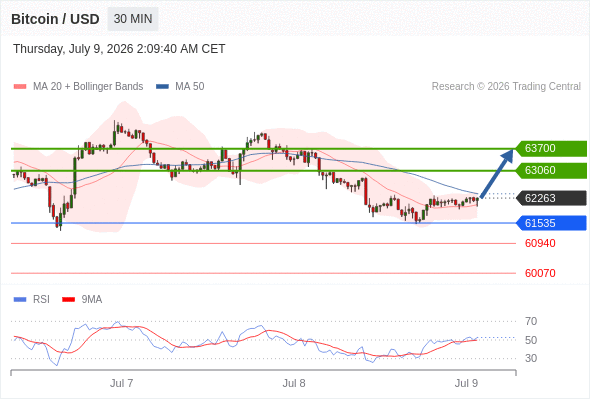The height and width of the screenshot is (400, 590).
Task: Click the MA 50 legend label
Action: click(190, 87)
